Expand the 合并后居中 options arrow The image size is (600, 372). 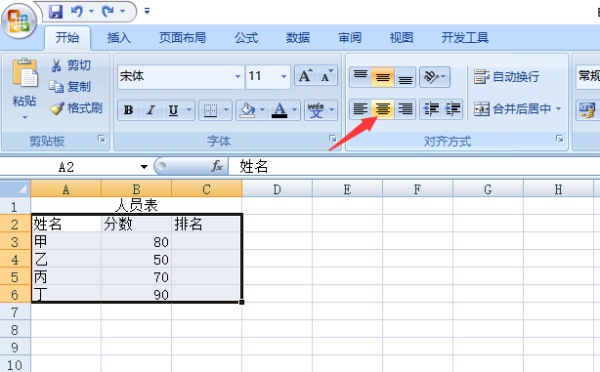click(559, 109)
